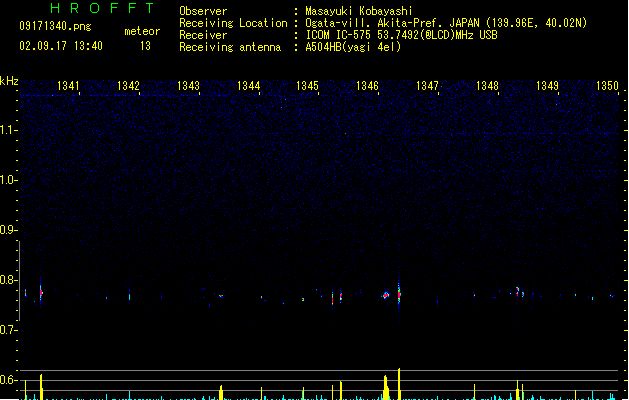Click the 0.7 kHz frequency label

pyautogui.click(x=8, y=330)
